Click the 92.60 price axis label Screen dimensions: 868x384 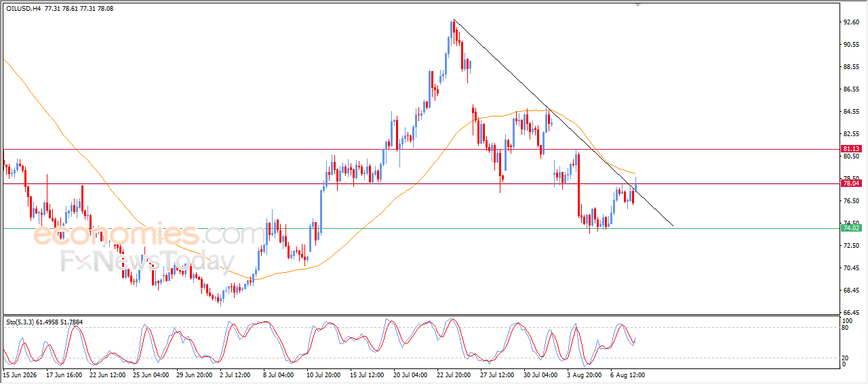tap(852, 22)
